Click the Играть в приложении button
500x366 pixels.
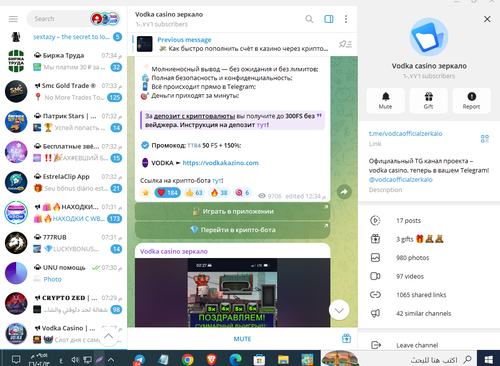point(232,211)
